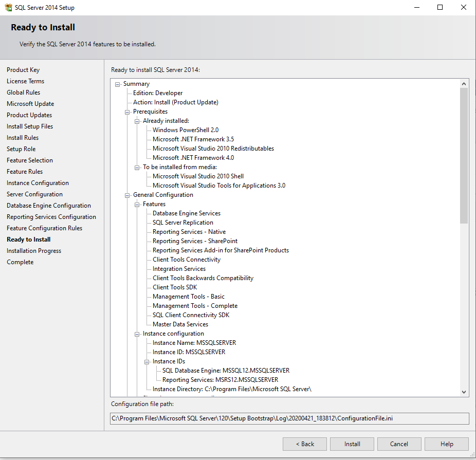Select the License Terms step
The width and height of the screenshot is (476, 460).
pyautogui.click(x=26, y=81)
